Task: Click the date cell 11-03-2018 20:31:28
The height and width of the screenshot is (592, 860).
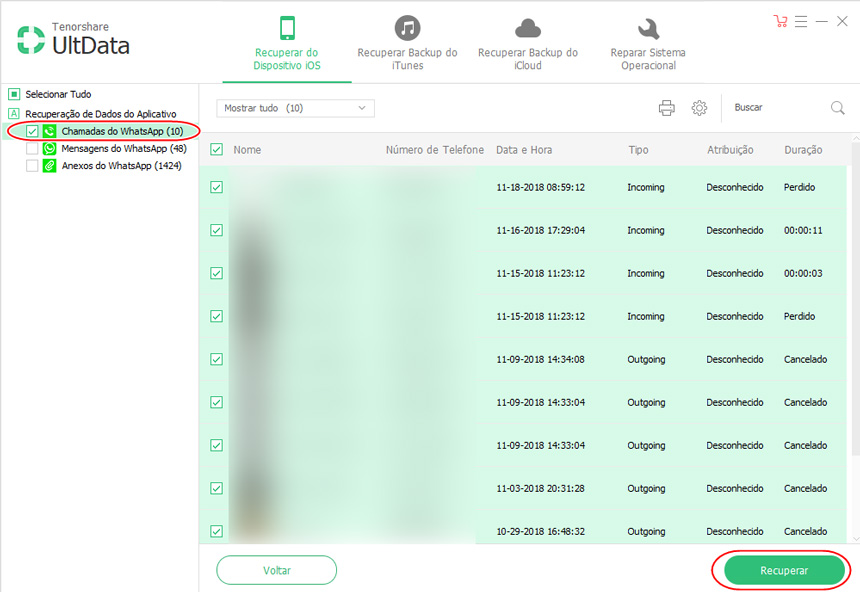Action: point(540,488)
